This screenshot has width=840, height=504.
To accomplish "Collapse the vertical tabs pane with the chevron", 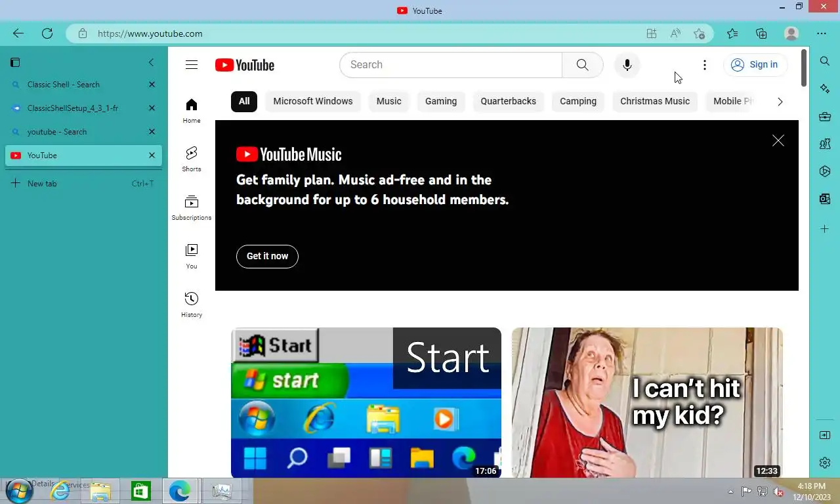I will (151, 62).
